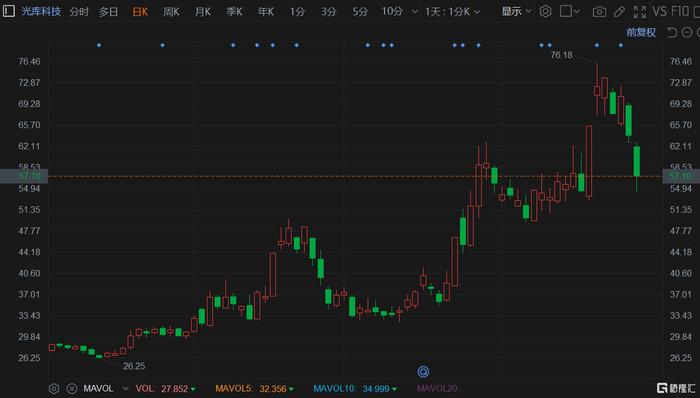Open chart settings hexagon gear in top toolbar
The image size is (700, 398).
pos(545,11)
